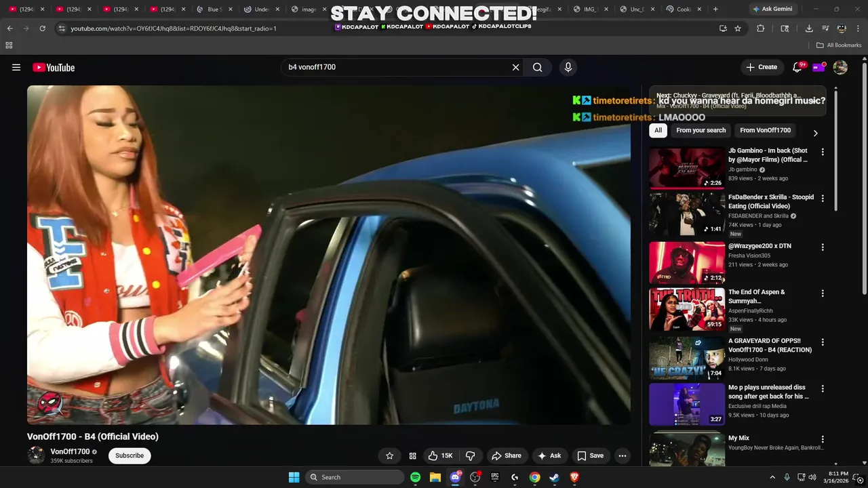
Task: Open A GRAVEYARD OF OPPS reaction thumbnail
Action: [x=687, y=358]
